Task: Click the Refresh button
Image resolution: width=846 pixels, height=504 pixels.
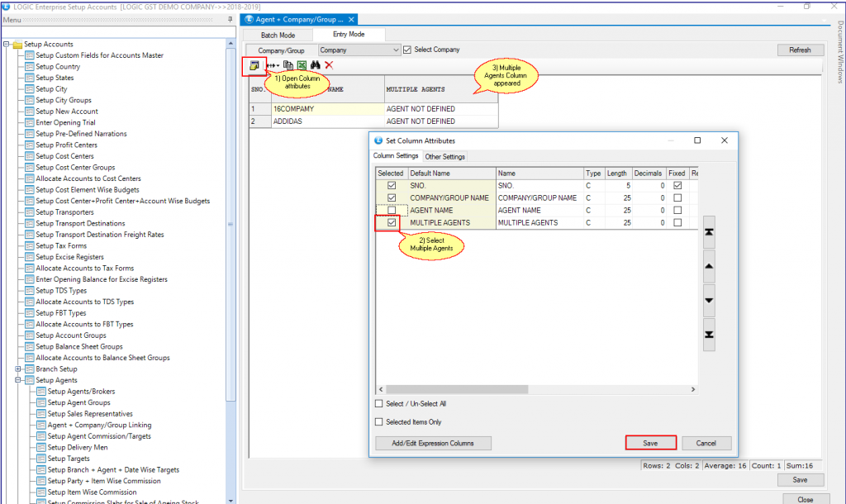Action: click(x=801, y=50)
